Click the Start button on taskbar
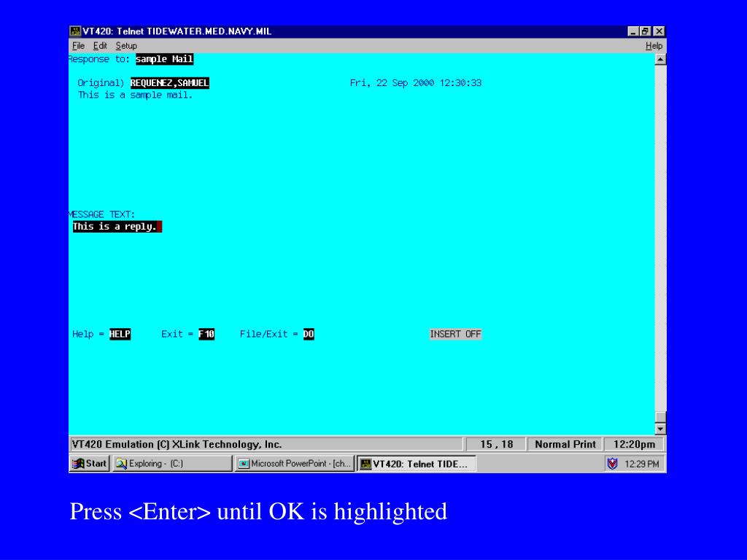 tap(90, 463)
